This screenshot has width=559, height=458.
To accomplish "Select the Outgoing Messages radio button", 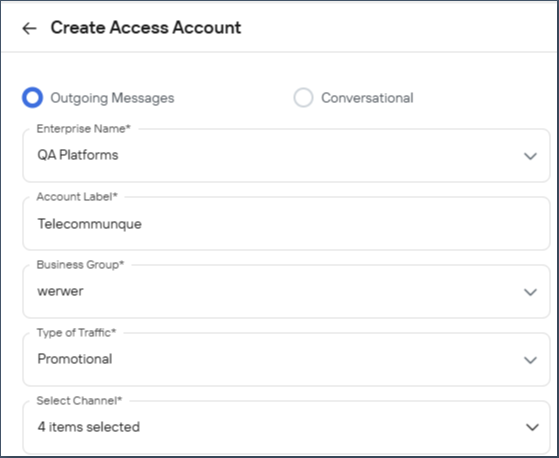I will pyautogui.click(x=32, y=98).
